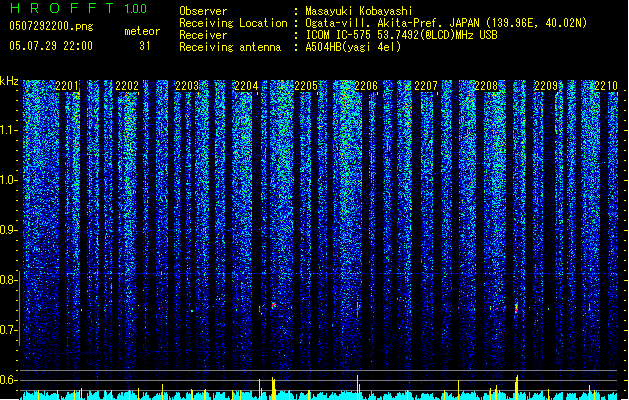629x400 pixels.
Task: Click the red meteor echo after 2204
Action: [274, 306]
